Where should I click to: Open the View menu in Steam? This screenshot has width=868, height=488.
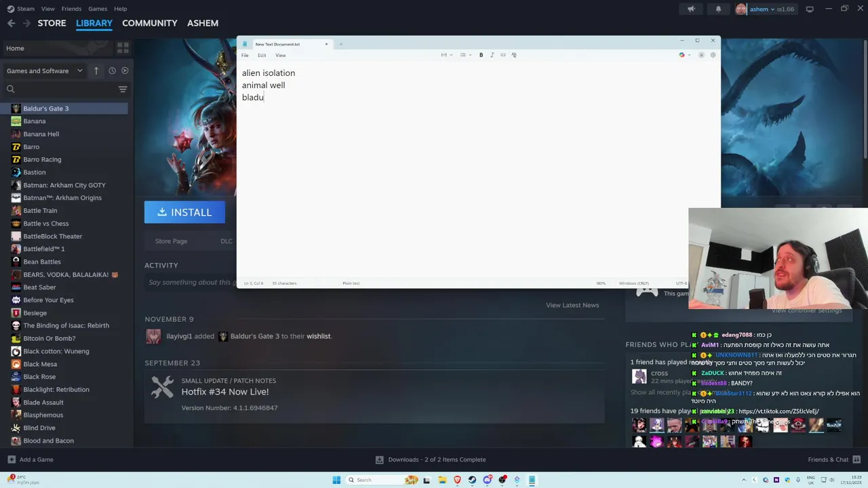pos(47,9)
